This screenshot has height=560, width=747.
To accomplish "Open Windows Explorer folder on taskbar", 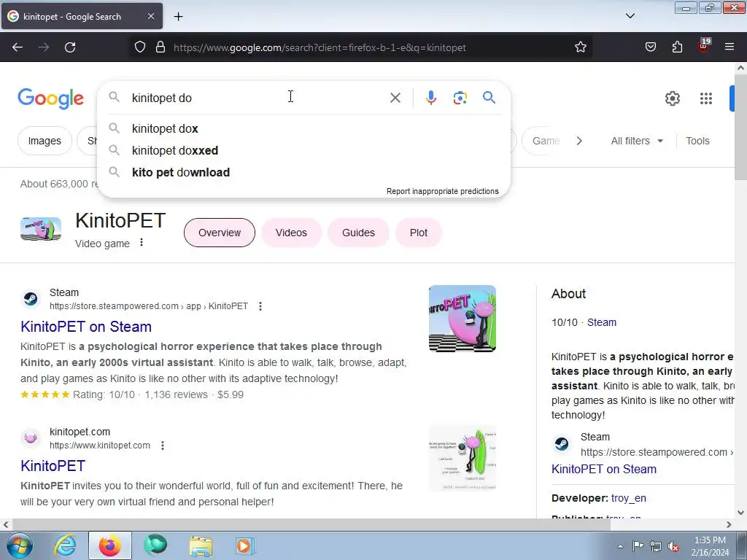I will (201, 545).
